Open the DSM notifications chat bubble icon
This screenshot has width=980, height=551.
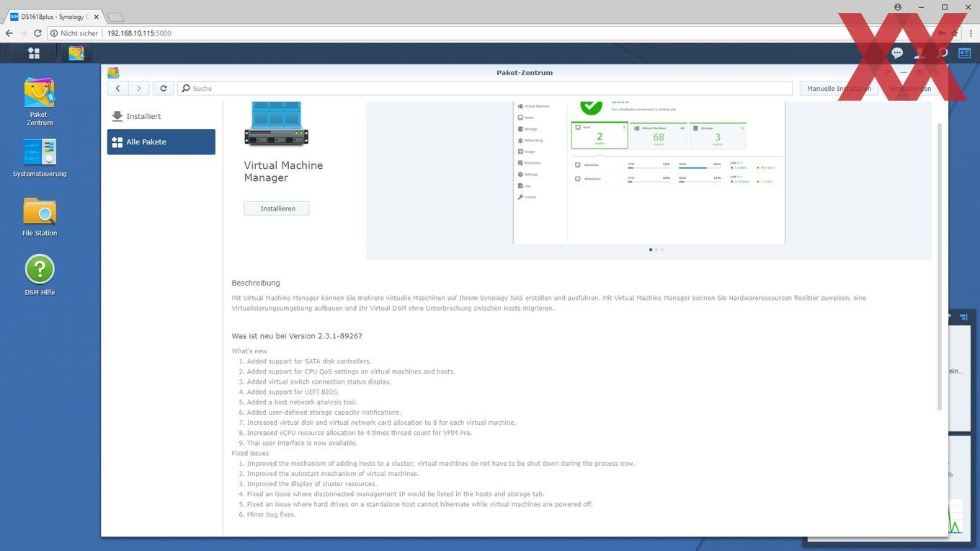897,53
